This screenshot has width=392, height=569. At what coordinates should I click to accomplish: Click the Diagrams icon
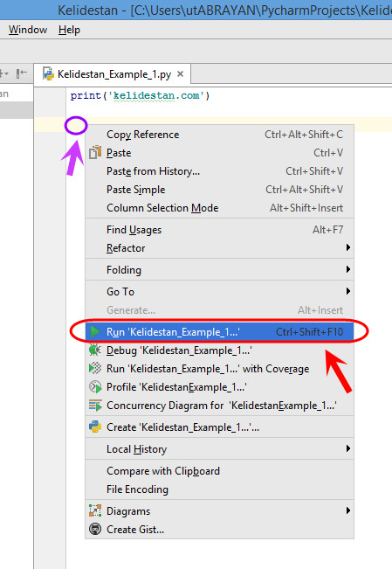coord(95,511)
